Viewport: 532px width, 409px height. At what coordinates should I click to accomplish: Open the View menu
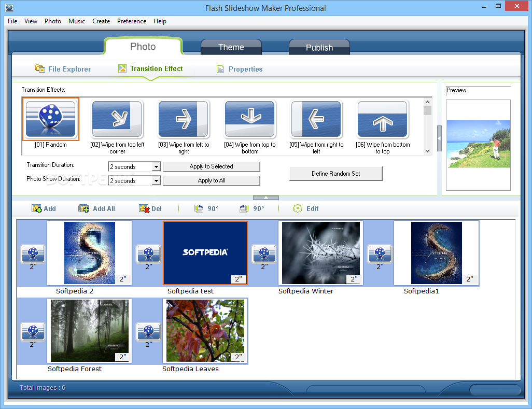coord(31,21)
